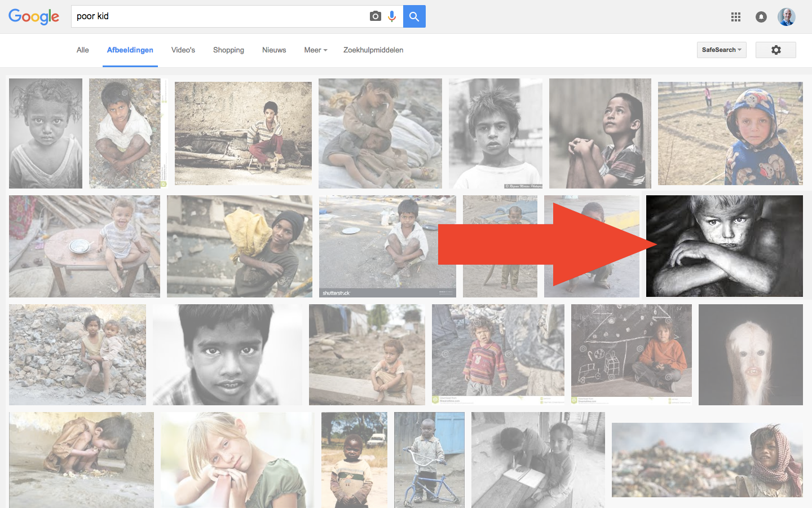Click the microphone voice search icon
The image size is (812, 508).
click(x=392, y=16)
